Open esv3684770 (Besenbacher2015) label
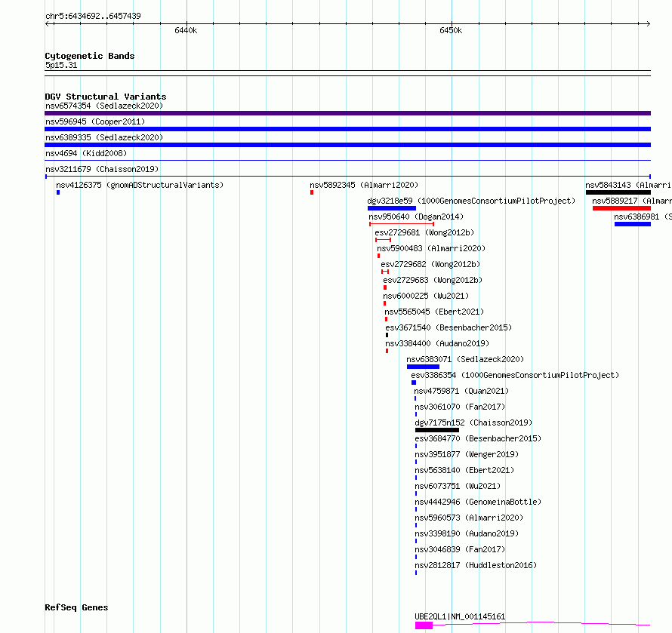 click(x=478, y=438)
